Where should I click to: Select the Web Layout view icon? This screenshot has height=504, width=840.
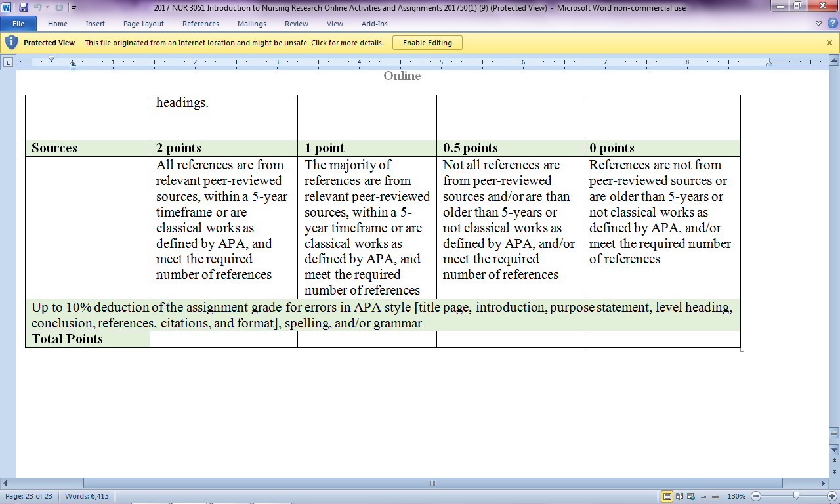690,496
